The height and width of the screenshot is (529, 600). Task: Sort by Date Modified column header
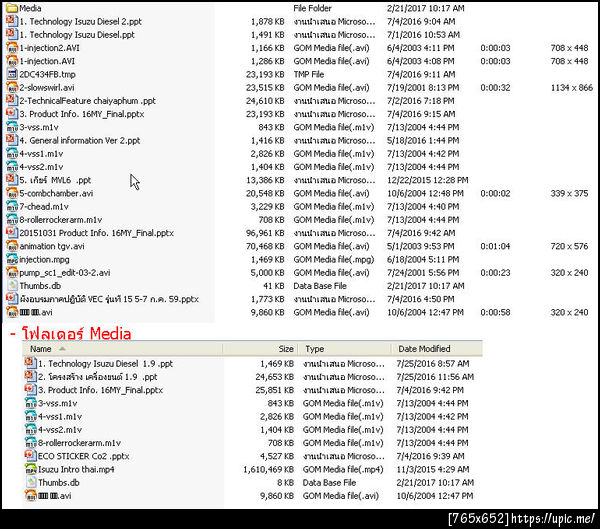[437, 349]
